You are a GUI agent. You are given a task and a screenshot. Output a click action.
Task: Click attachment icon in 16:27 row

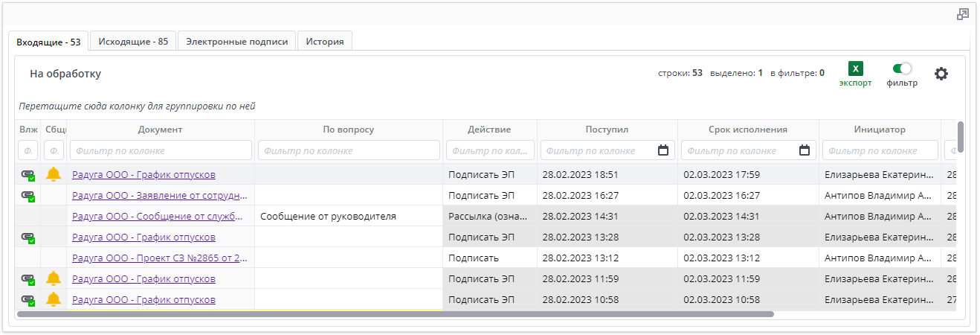(28, 196)
